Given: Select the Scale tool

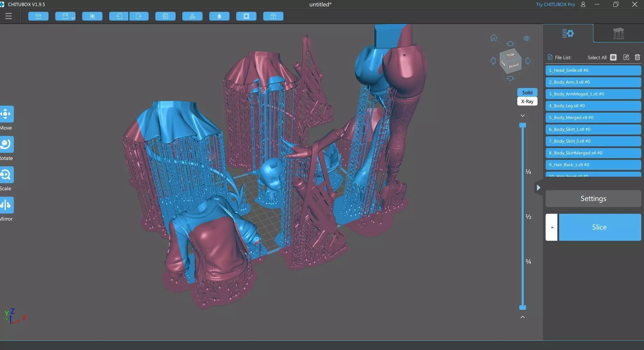Looking at the screenshot, I should point(6,175).
